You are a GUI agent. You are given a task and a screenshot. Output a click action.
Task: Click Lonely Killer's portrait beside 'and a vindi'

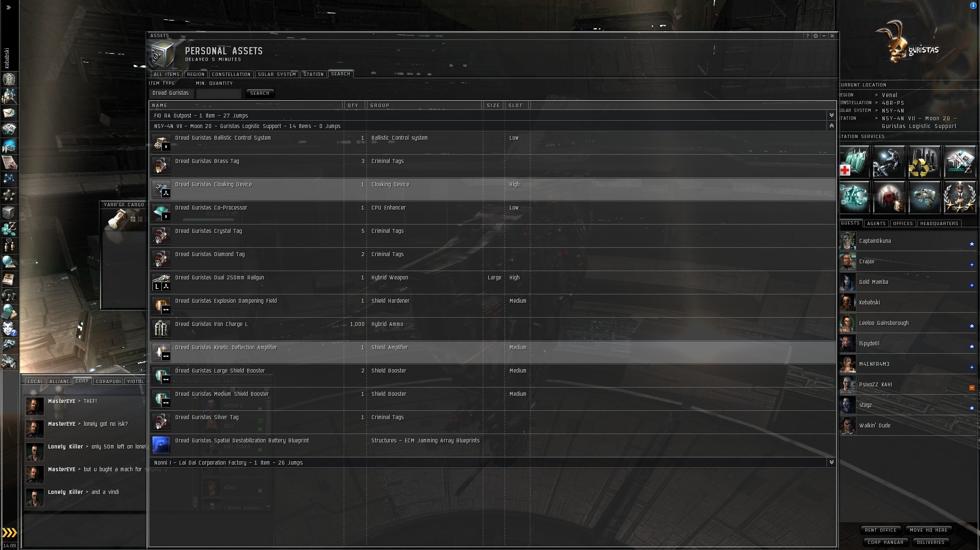tap(35, 497)
